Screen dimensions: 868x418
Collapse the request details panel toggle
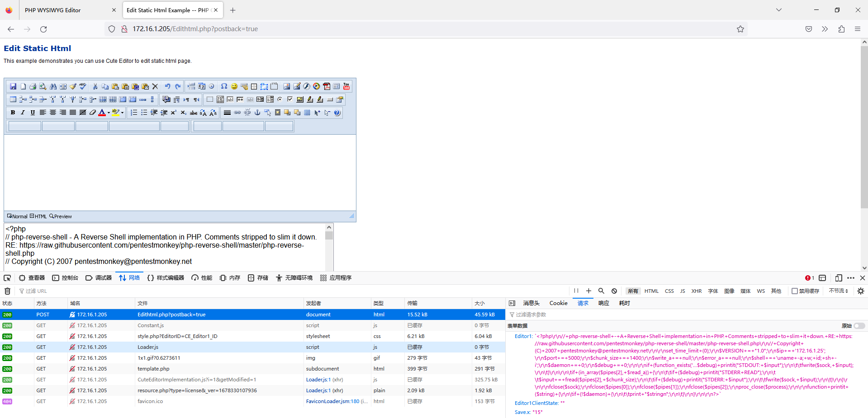(512, 303)
